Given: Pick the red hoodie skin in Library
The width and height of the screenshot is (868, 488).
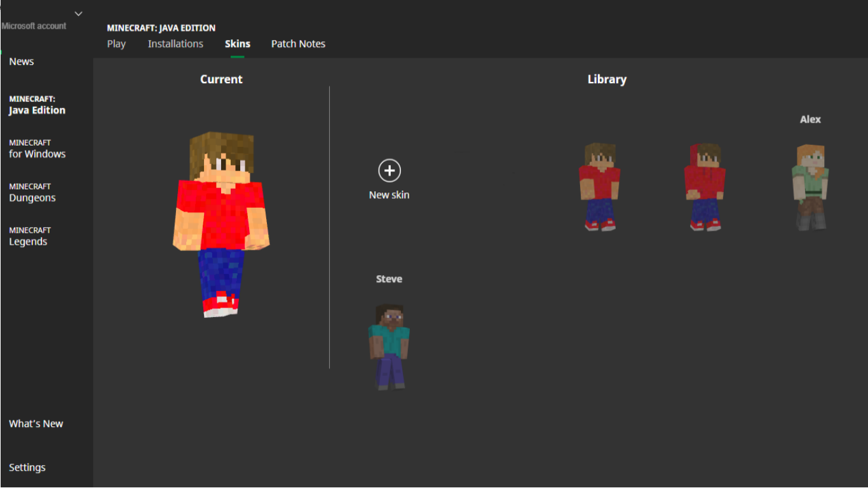Looking at the screenshot, I should point(705,187).
